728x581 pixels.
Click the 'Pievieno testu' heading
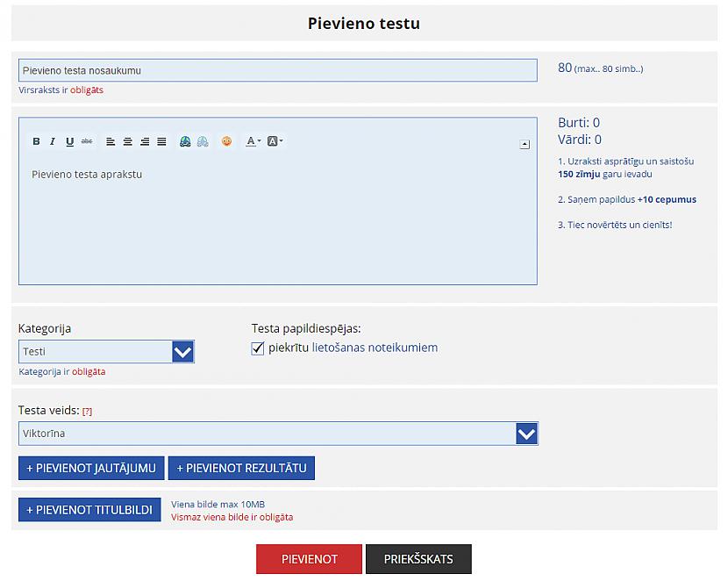[364, 23]
